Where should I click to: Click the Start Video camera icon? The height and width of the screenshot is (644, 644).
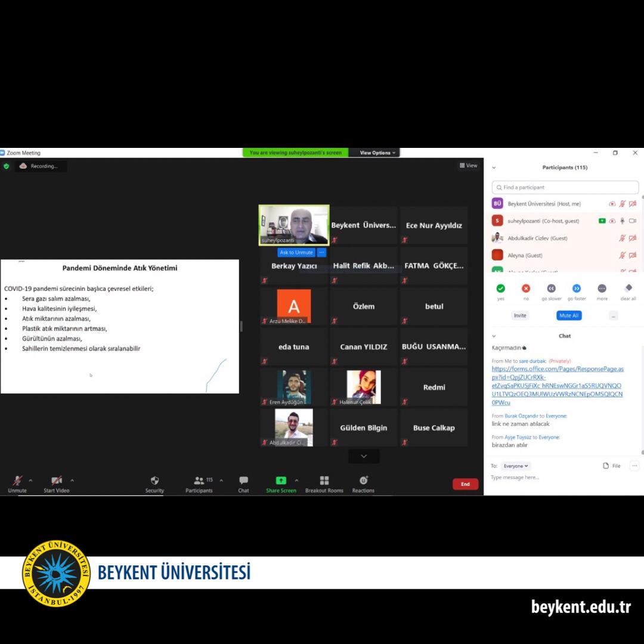pyautogui.click(x=57, y=481)
